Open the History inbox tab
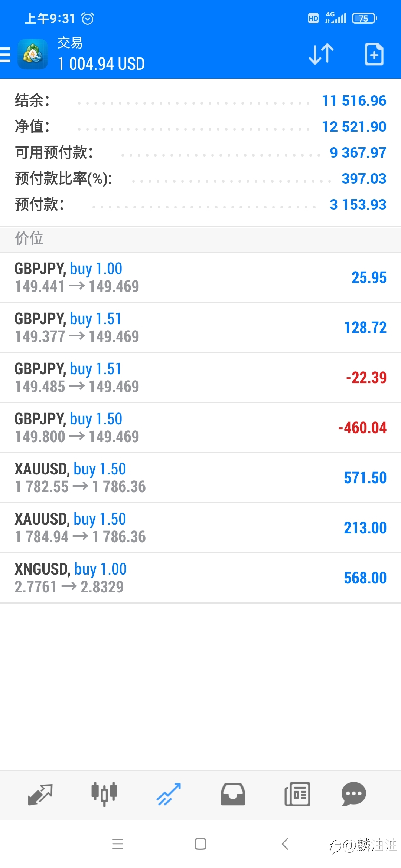The image size is (401, 868). 233,794
